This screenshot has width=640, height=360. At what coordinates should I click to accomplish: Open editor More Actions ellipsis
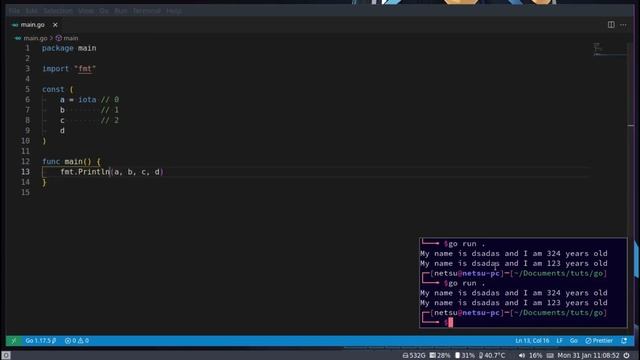coord(623,24)
